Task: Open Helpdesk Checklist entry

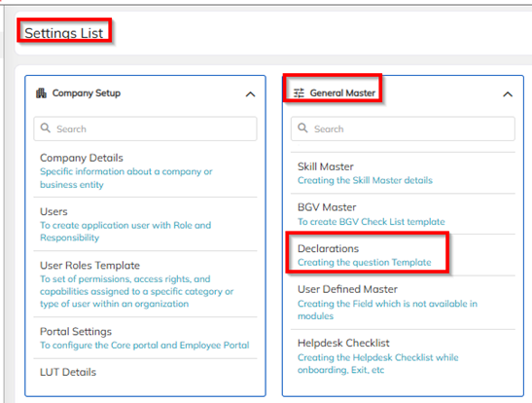Action: coord(403,356)
